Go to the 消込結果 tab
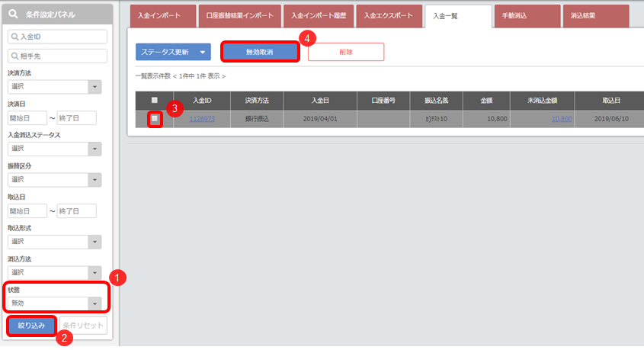Screen dimensions: 644x350 pyautogui.click(x=594, y=16)
